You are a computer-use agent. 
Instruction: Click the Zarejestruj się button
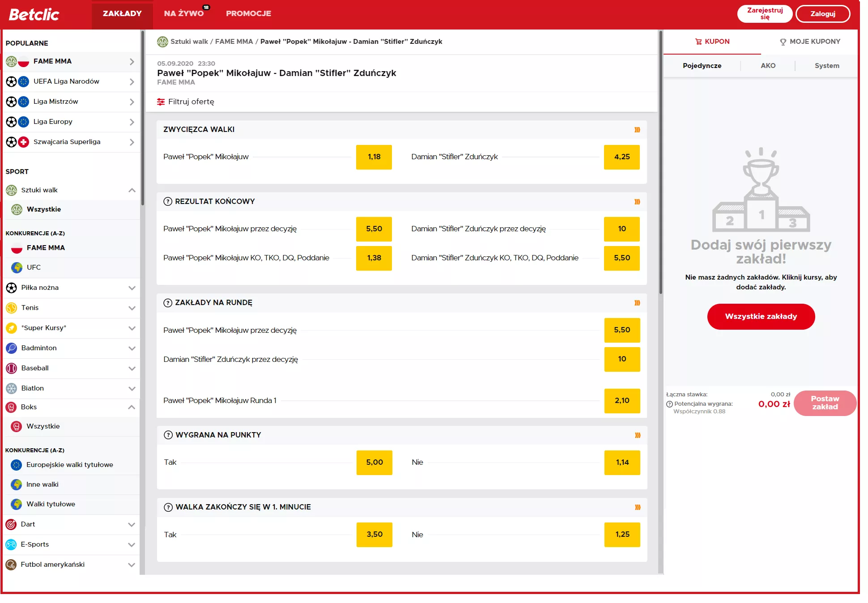[x=765, y=14]
